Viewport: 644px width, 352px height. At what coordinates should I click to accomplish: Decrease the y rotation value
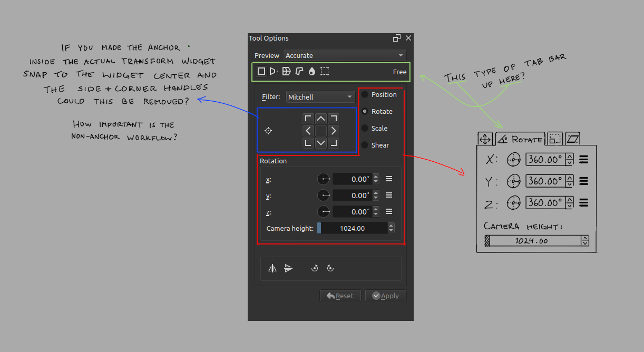click(x=376, y=198)
